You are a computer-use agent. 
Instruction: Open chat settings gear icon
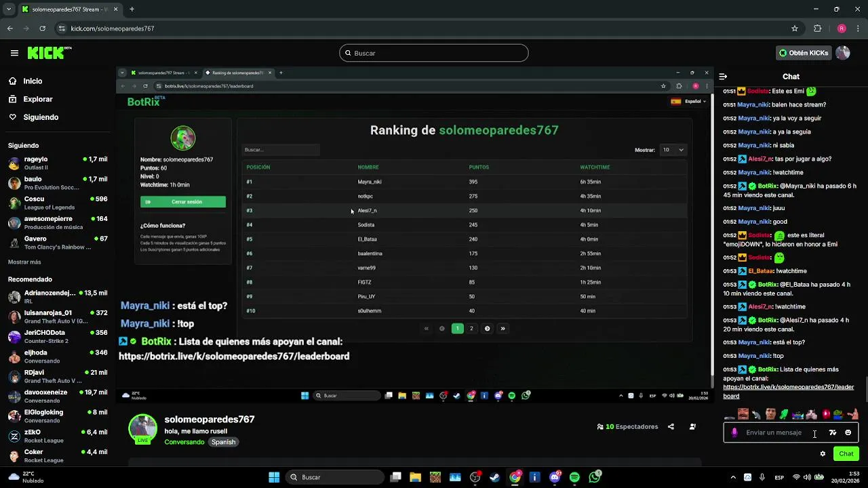click(x=823, y=453)
